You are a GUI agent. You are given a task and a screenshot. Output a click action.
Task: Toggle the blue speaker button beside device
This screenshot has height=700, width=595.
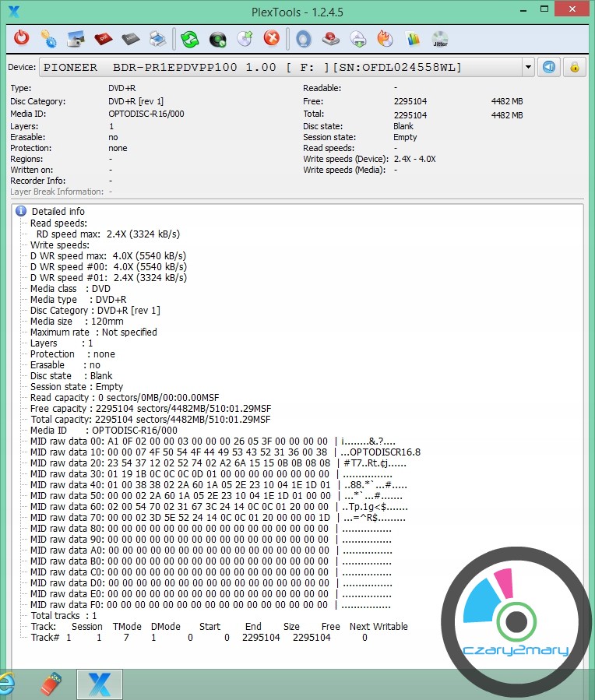click(x=550, y=67)
